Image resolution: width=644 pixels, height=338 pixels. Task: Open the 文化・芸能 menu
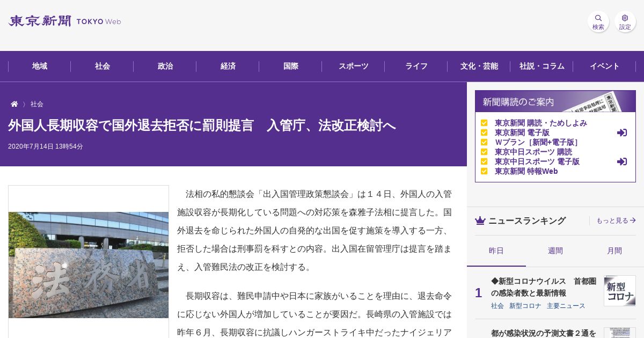coord(479,67)
